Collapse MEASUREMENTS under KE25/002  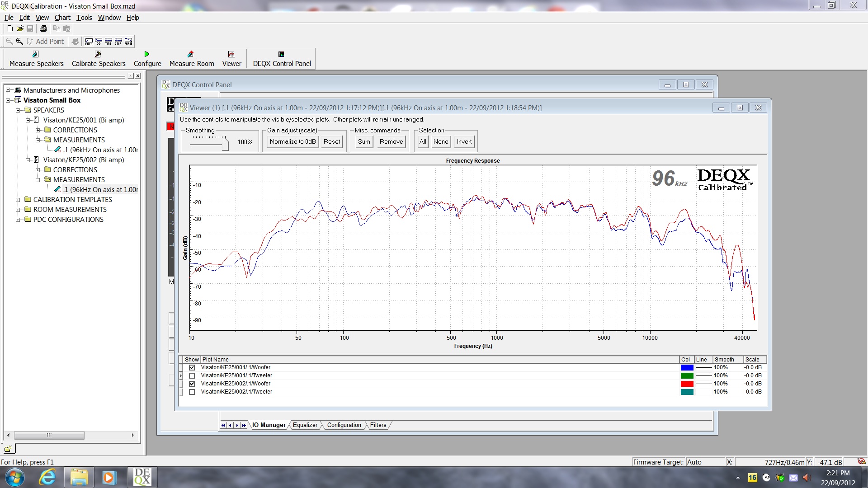[38, 179]
